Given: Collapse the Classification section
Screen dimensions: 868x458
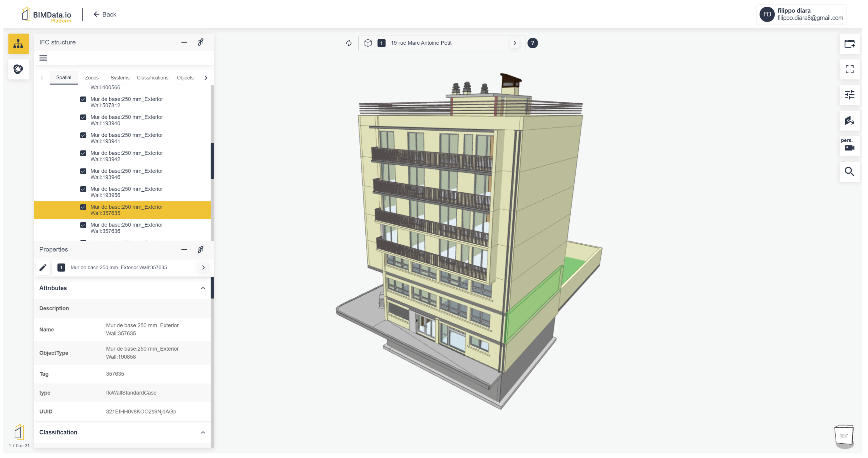Looking at the screenshot, I should coord(203,432).
